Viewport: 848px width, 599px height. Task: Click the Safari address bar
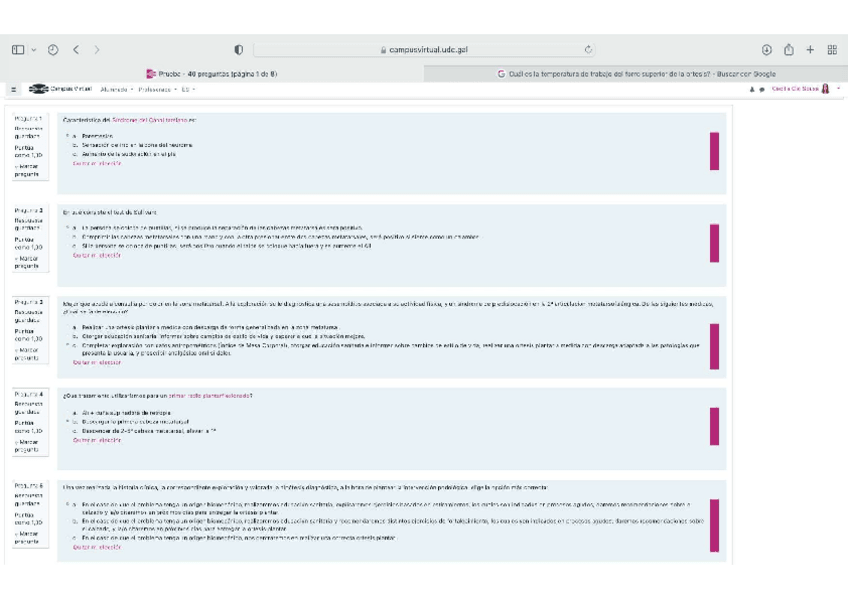425,50
